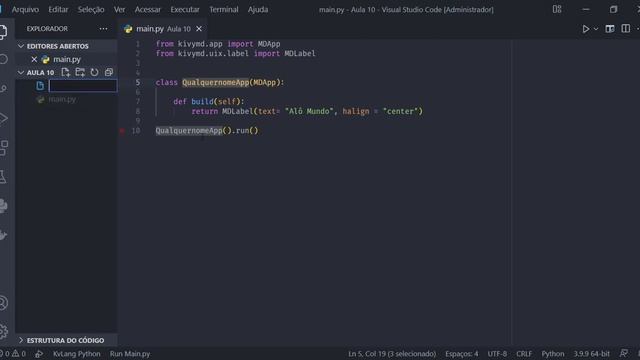The image size is (640, 360).
Task: Open Run and Debug view
Action: point(3,118)
